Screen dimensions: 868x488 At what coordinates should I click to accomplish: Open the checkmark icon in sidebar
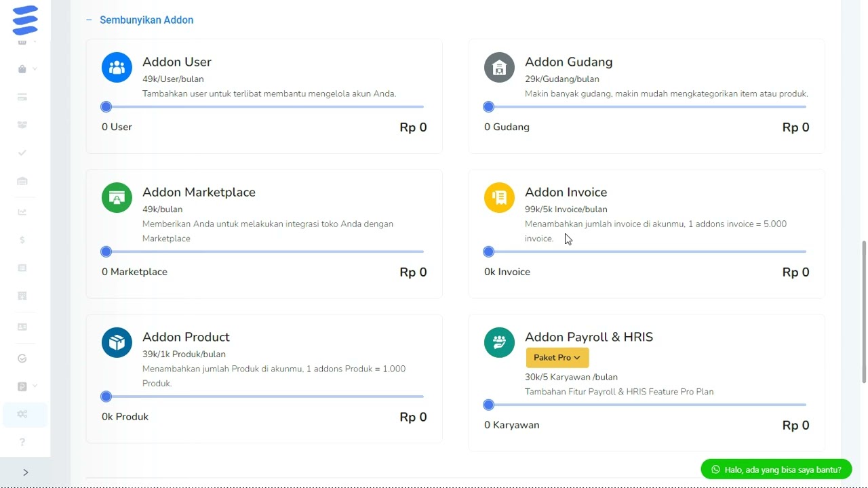[x=22, y=152]
